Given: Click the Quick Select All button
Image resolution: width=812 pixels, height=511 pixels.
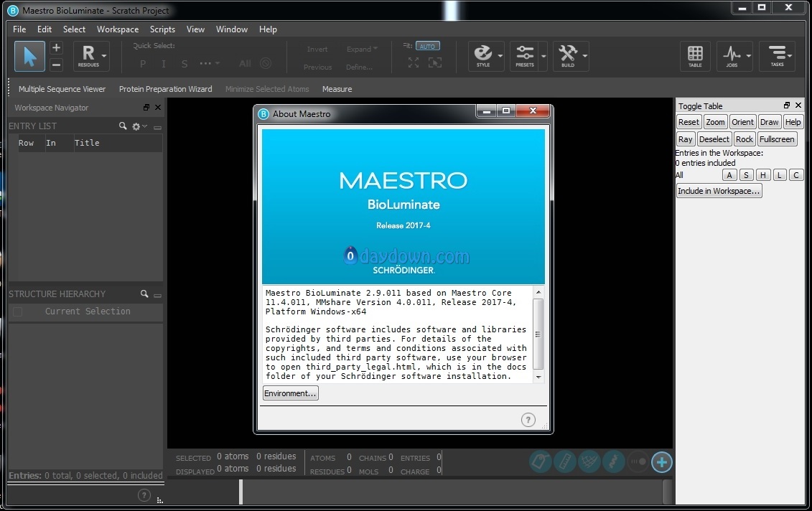Looking at the screenshot, I should (x=245, y=64).
